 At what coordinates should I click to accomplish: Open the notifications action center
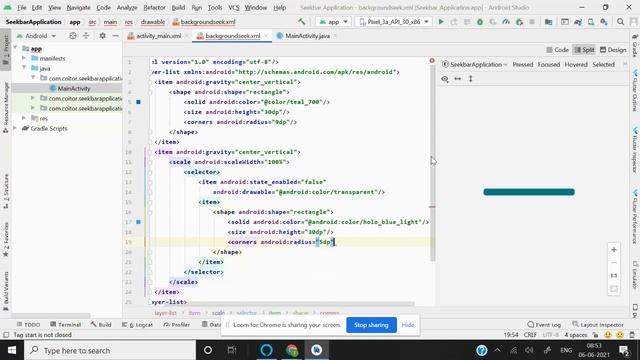624,350
